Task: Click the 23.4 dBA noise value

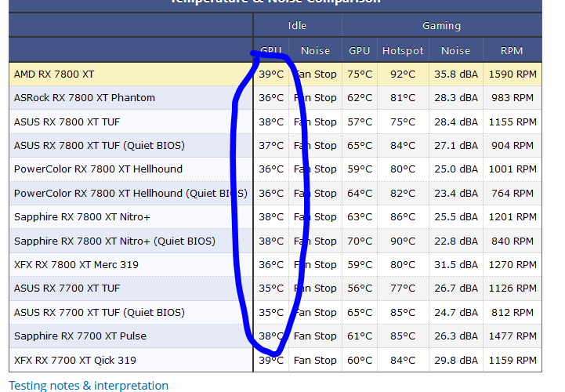Action: 456,194
